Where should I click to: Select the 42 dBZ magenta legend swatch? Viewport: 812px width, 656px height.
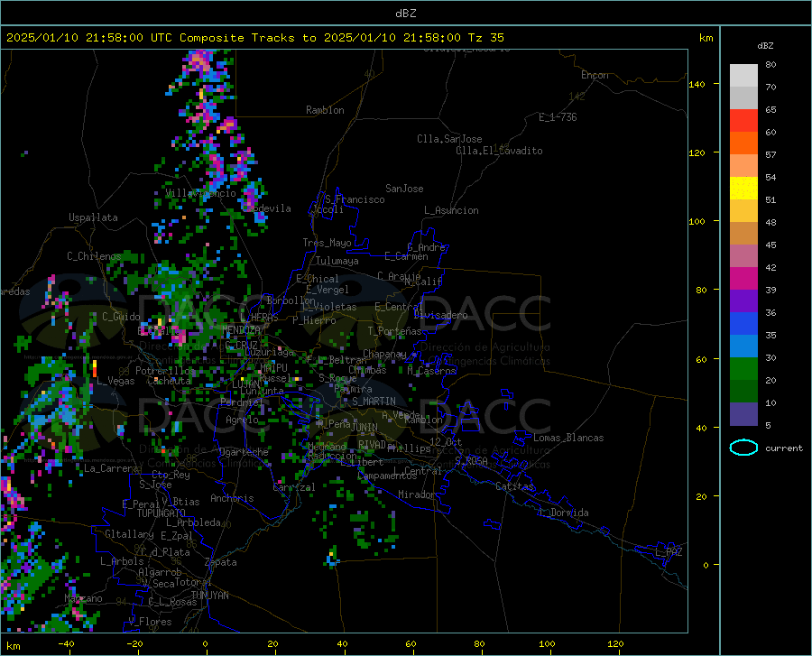(x=743, y=279)
